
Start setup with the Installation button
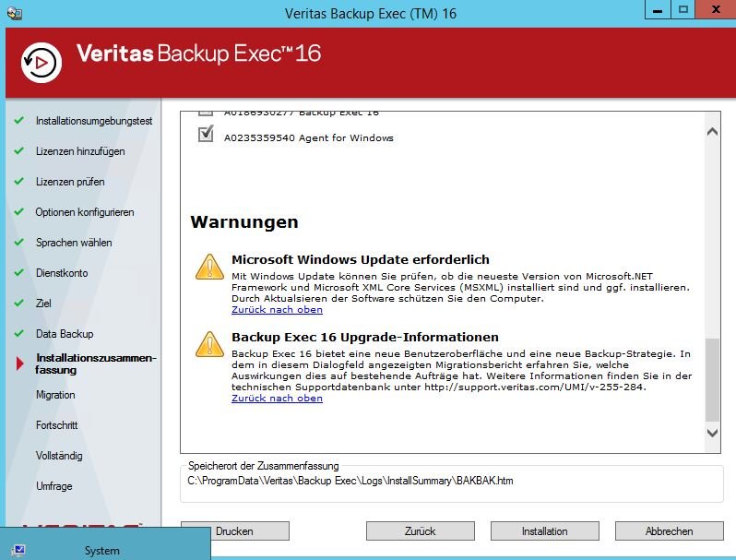pos(544,530)
